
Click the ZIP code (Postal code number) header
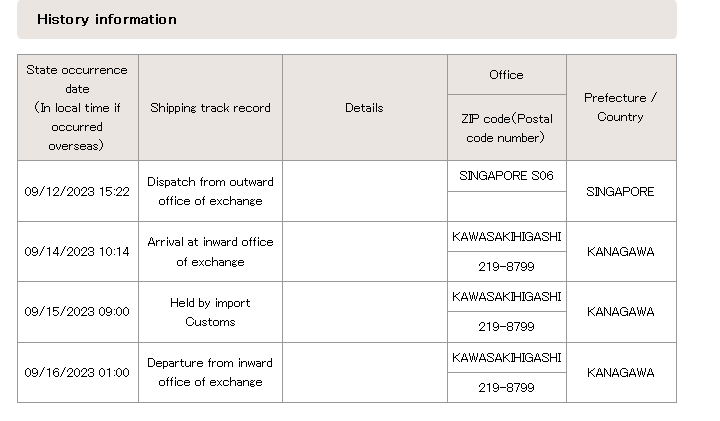tap(506, 128)
